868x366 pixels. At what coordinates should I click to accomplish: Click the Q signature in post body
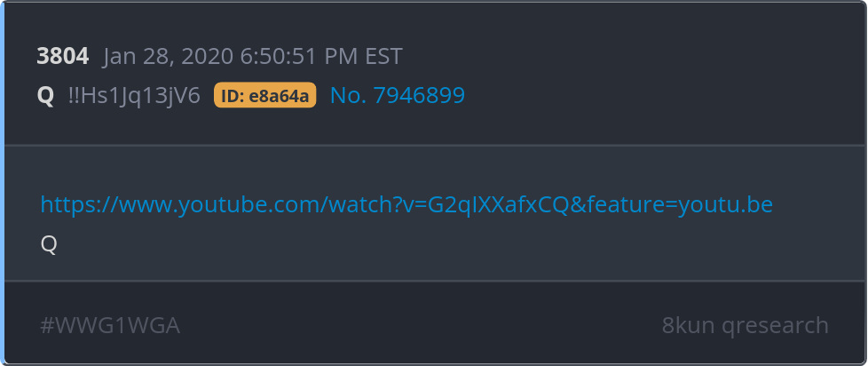[49, 244]
